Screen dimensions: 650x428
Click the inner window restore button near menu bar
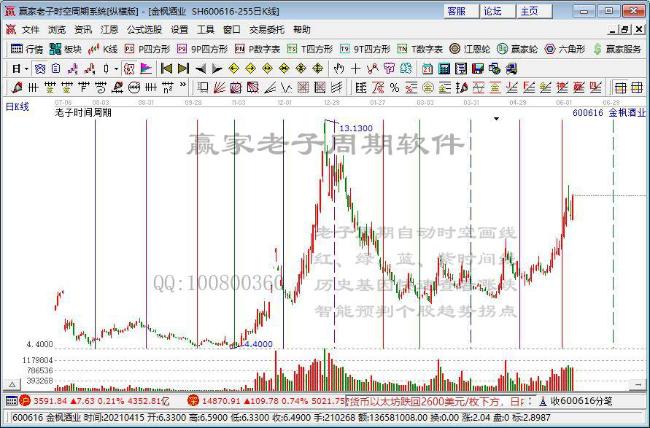tap(625, 30)
